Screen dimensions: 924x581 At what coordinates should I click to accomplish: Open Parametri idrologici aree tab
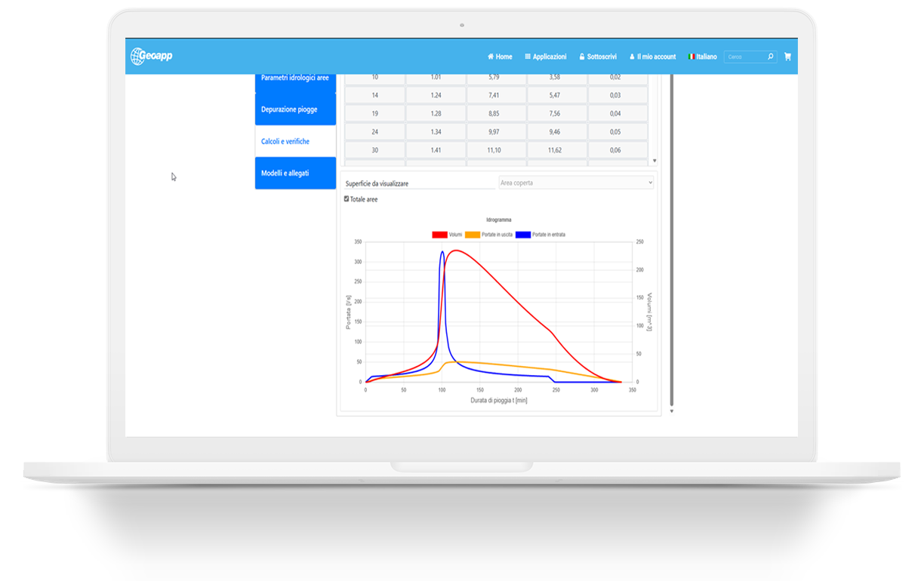[x=295, y=78]
